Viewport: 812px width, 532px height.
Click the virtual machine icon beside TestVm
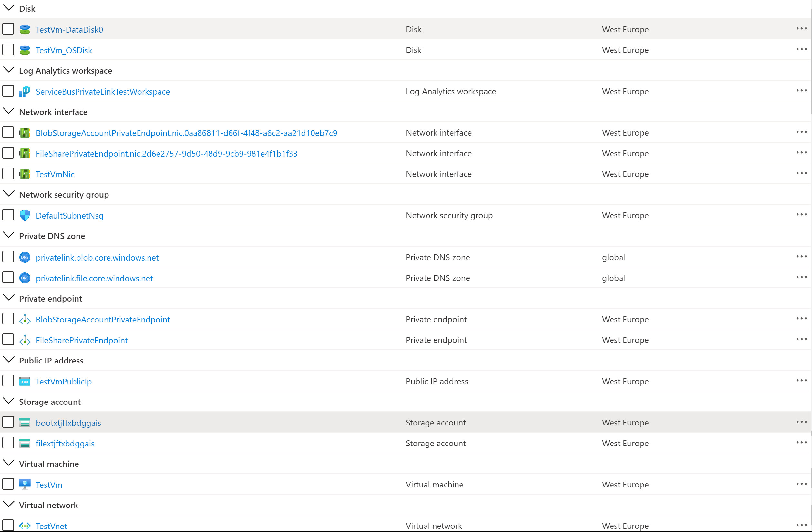25,485
